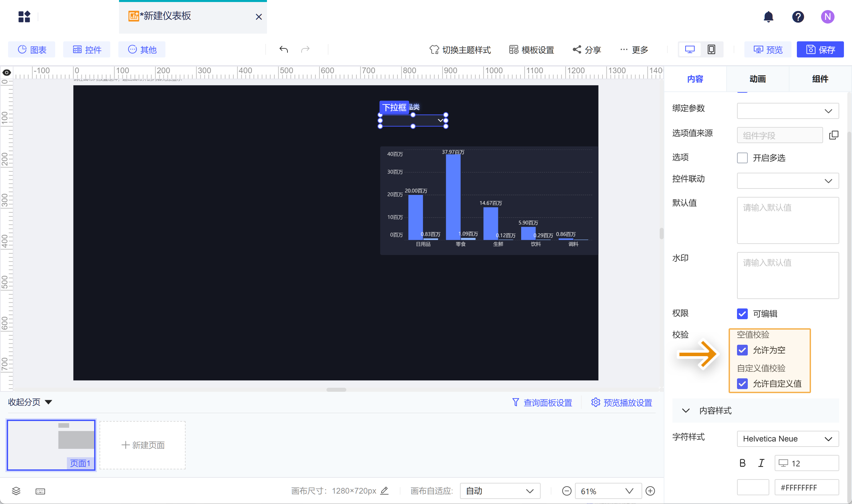Viewport: 852px width, 504px height.
Task: Open the 画布自适应 自动 dropdown
Action: pos(500,491)
